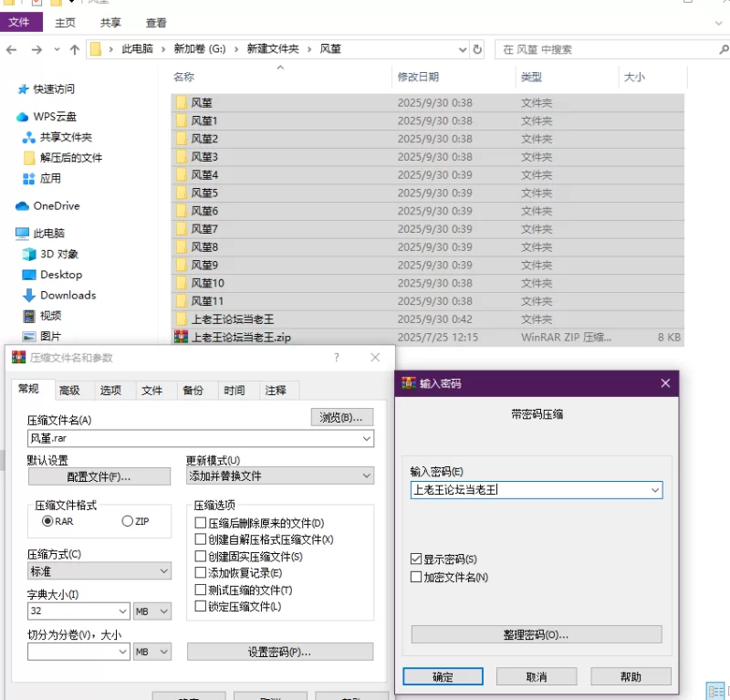This screenshot has width=730, height=700.
Task: Click 确定 in the password dialog
Action: click(x=443, y=677)
